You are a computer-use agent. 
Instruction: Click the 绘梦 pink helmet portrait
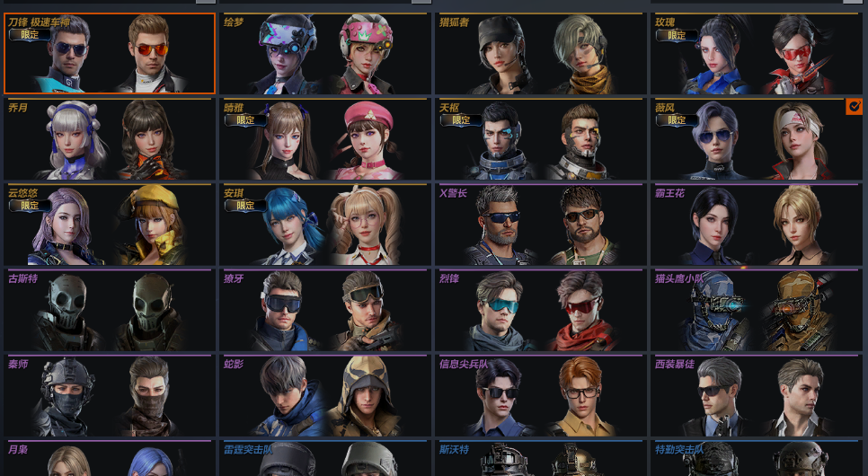(364, 54)
